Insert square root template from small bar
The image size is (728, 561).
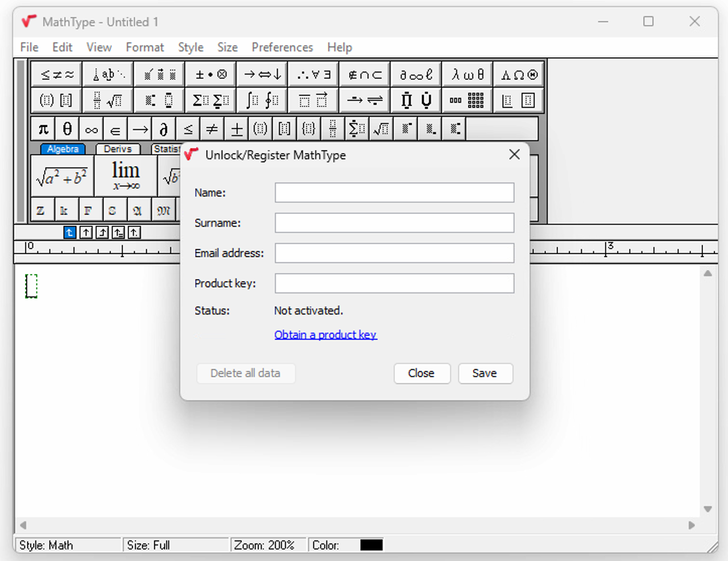[381, 129]
